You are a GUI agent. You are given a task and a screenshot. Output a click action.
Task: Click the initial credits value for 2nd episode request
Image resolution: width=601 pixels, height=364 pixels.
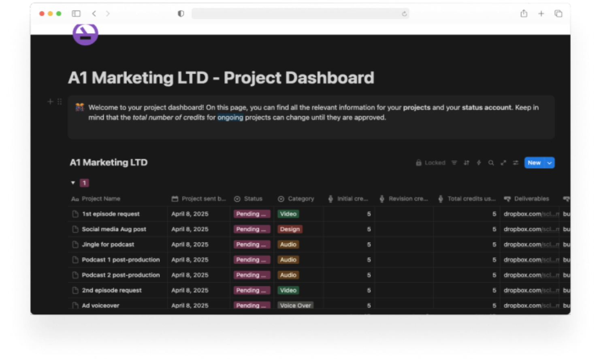pyautogui.click(x=369, y=290)
